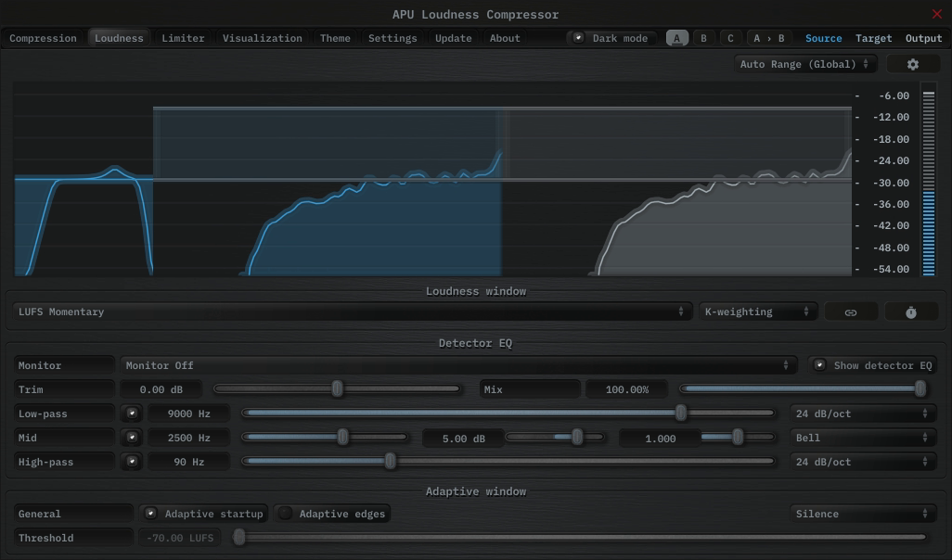The height and width of the screenshot is (560, 952).
Task: Uncheck Show detector EQ
Action: pos(819,364)
